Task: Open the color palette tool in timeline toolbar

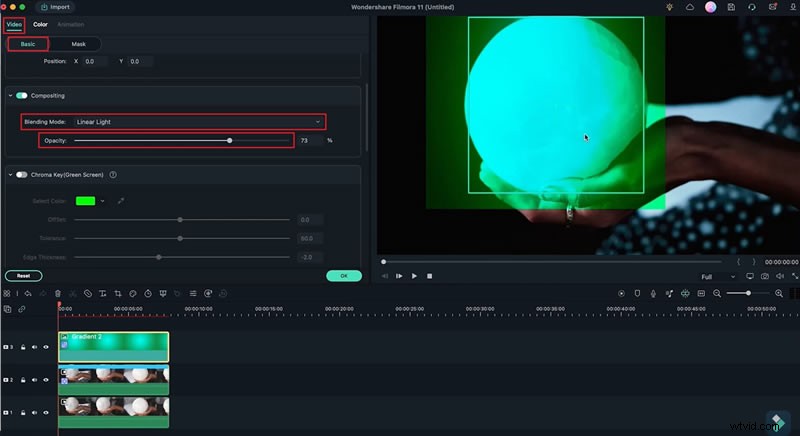Action: click(x=133, y=294)
